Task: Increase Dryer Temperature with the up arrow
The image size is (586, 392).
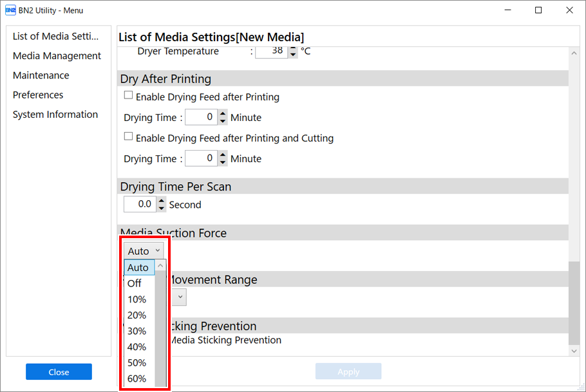Action: click(293, 48)
